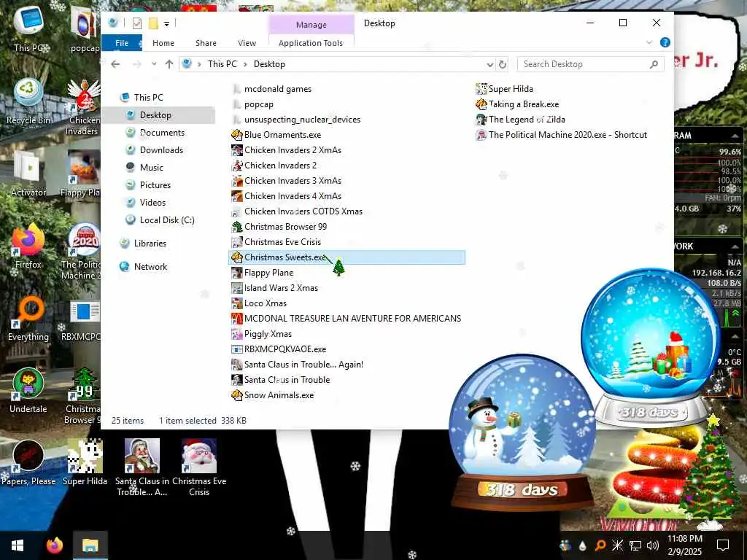Switch to the Home ribbon tab
The height and width of the screenshot is (560, 747).
click(163, 43)
